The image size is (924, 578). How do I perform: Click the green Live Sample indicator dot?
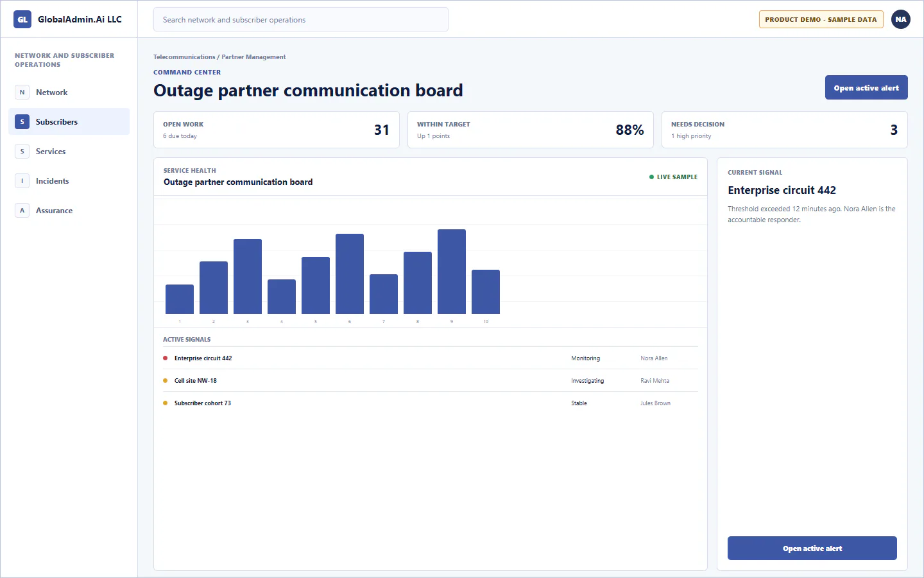[x=652, y=177]
